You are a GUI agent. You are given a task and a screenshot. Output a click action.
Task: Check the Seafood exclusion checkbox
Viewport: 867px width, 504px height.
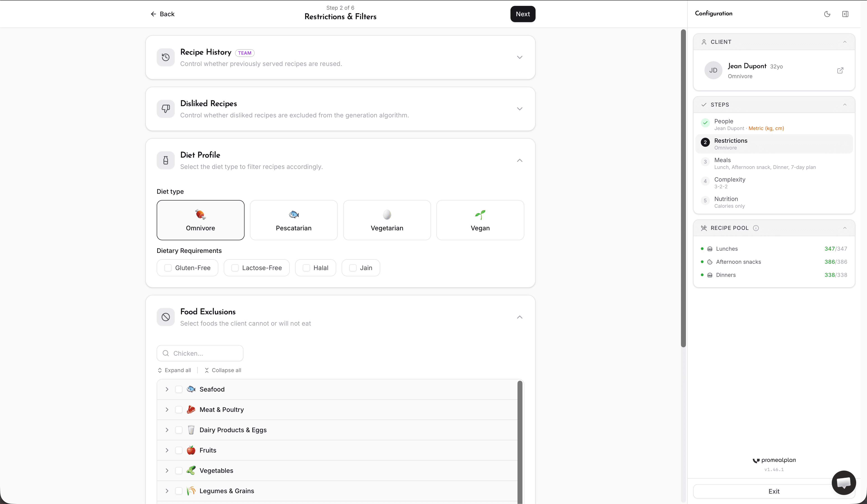click(179, 389)
